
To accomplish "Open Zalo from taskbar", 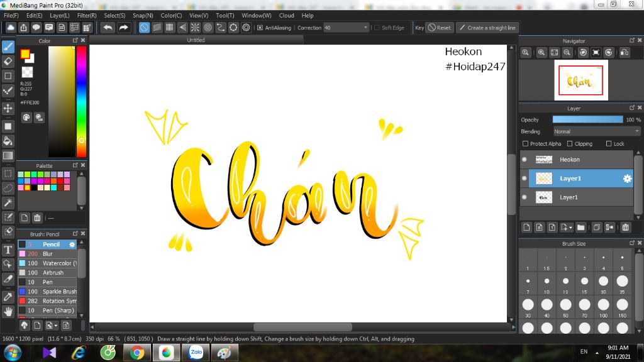I will point(196,353).
